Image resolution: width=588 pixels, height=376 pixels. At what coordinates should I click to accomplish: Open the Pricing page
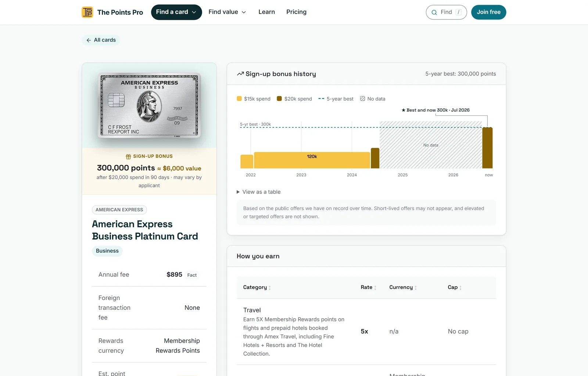click(x=297, y=12)
